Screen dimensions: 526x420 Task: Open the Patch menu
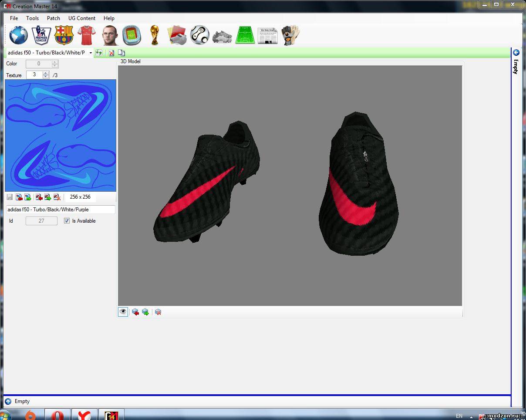(x=54, y=18)
